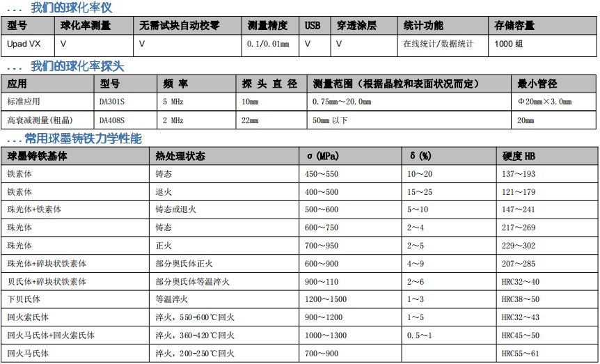Click the 我们的球化率探头 section heading

click(x=77, y=66)
